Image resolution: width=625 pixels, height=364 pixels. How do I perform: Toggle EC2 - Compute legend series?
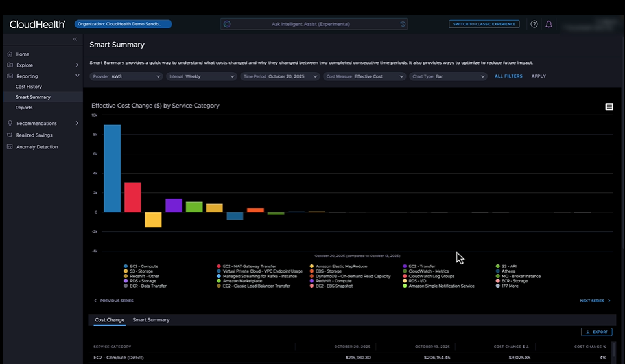pos(141,266)
